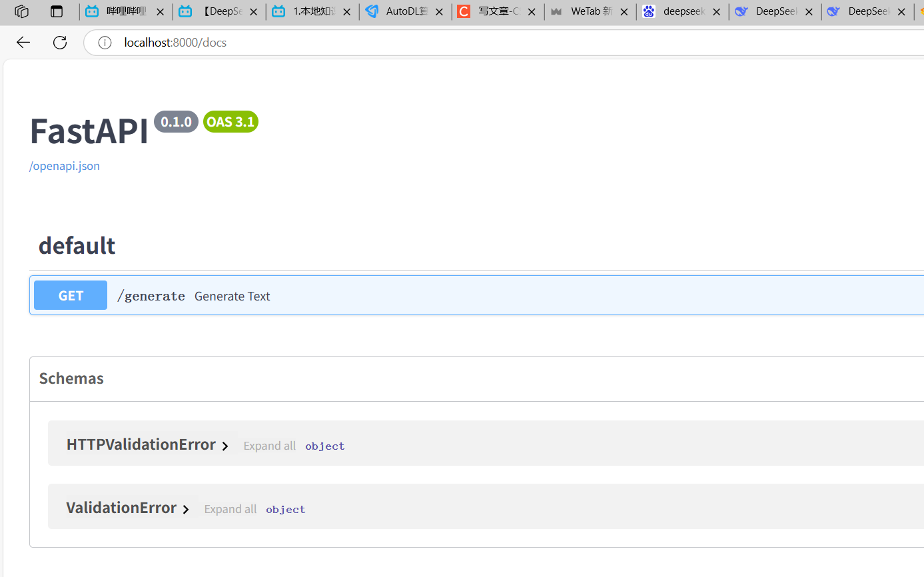Close the 写文章 tab
The width and height of the screenshot is (924, 577).
pos(532,12)
